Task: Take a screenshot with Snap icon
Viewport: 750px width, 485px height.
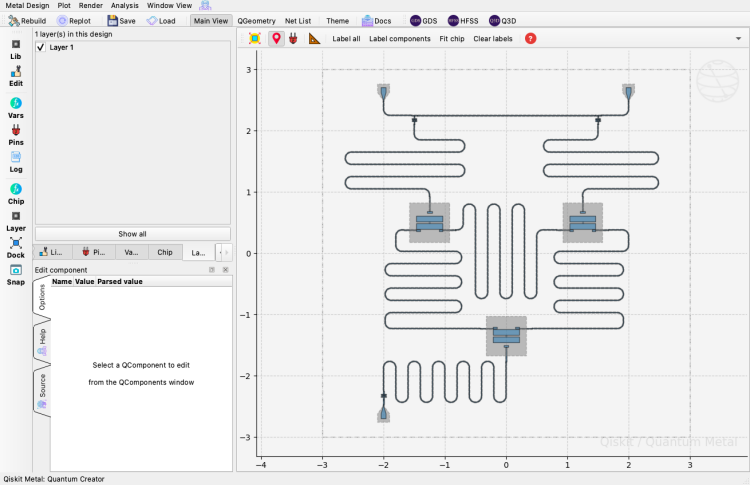Action: point(16,276)
